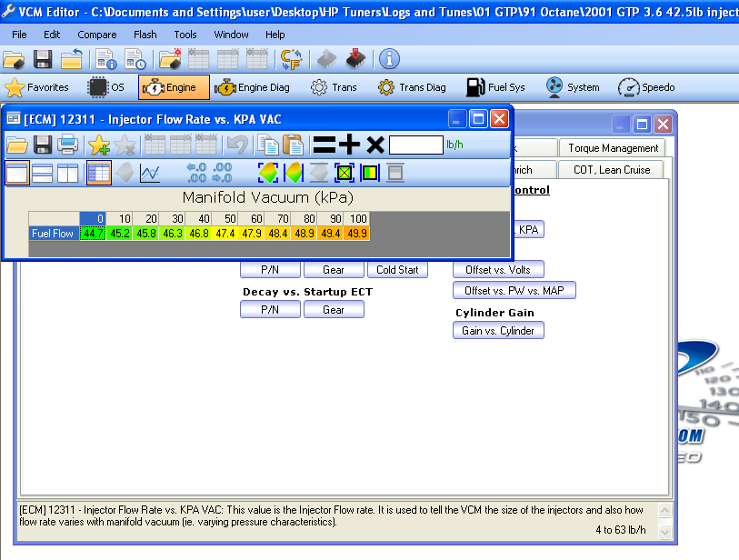Viewport: 739px width, 560px height.
Task: Click the partially hidden KPA button
Action: (528, 230)
